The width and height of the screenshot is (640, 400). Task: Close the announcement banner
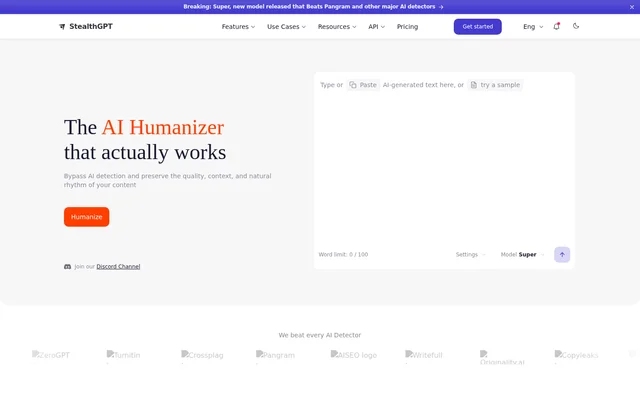tap(631, 7)
